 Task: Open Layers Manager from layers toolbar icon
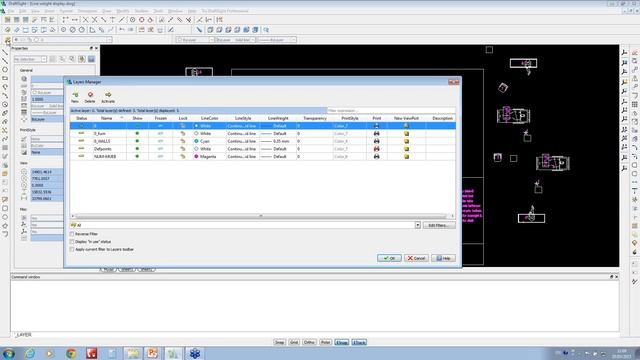click(7, 40)
